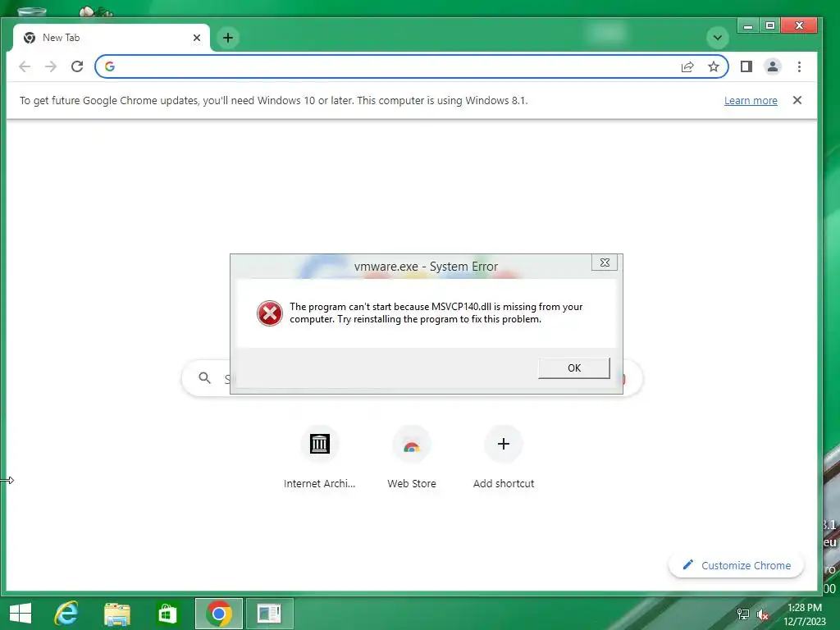Image resolution: width=840 pixels, height=630 pixels.
Task: Close the Chrome window
Action: (799, 25)
